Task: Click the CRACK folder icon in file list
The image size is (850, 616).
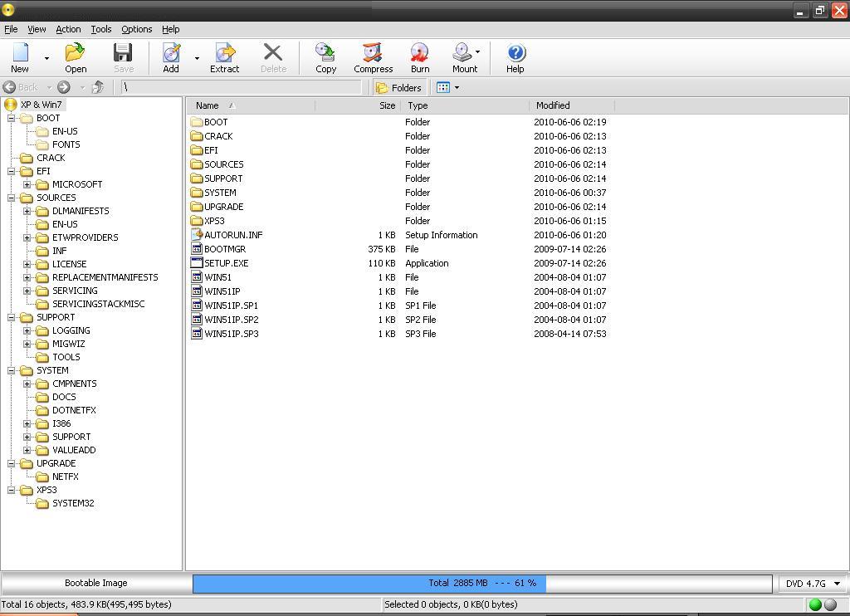Action: click(197, 136)
